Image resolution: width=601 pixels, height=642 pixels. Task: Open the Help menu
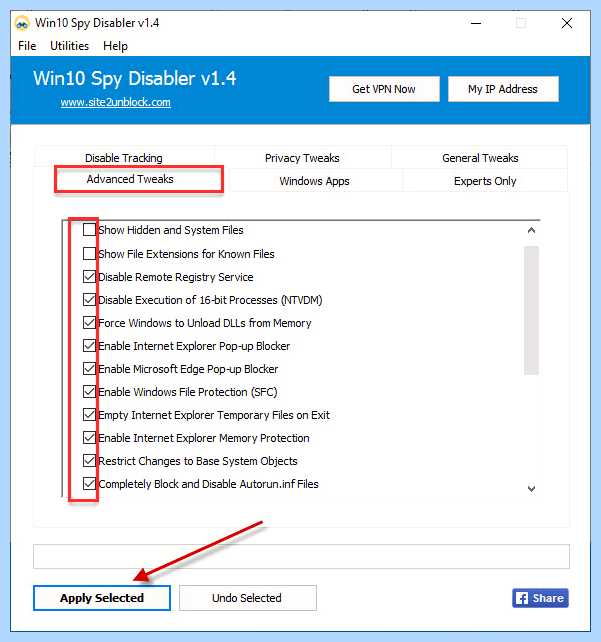pos(115,46)
